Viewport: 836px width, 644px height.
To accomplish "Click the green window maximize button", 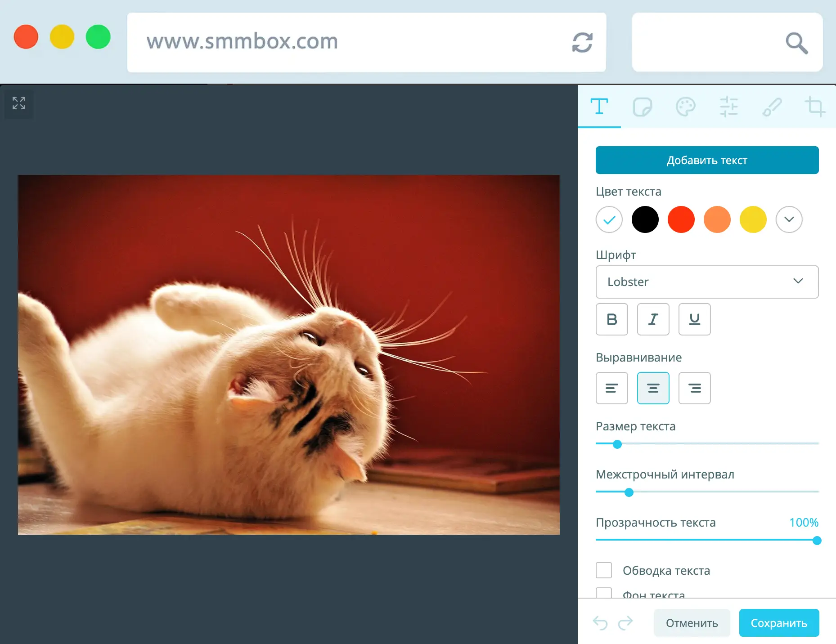I will pos(98,36).
